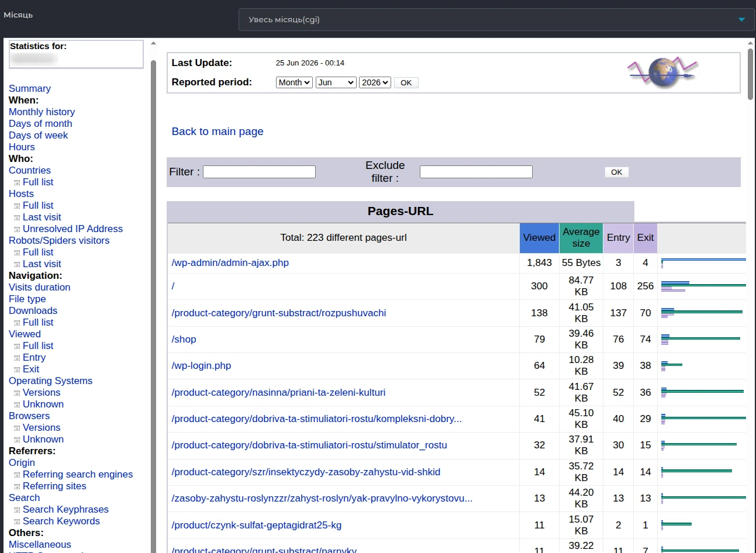Open the Увесь місяць(cgi) dropdown
The width and height of the screenshot is (756, 553).
pyautogui.click(x=496, y=19)
